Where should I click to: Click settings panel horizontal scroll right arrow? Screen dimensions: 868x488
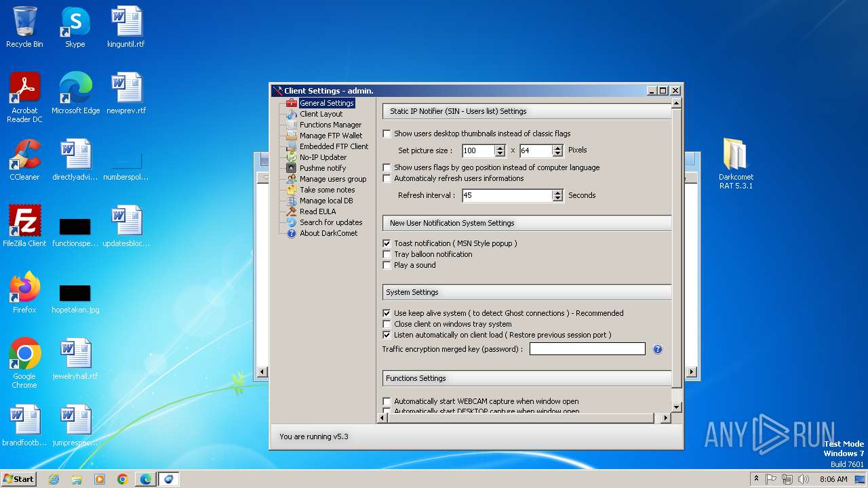point(665,418)
